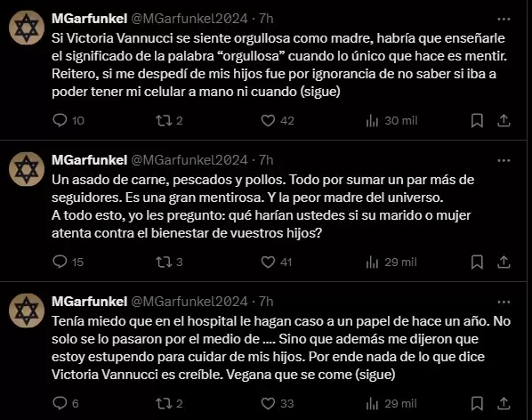Open more options on the second tweet

[x=504, y=160]
